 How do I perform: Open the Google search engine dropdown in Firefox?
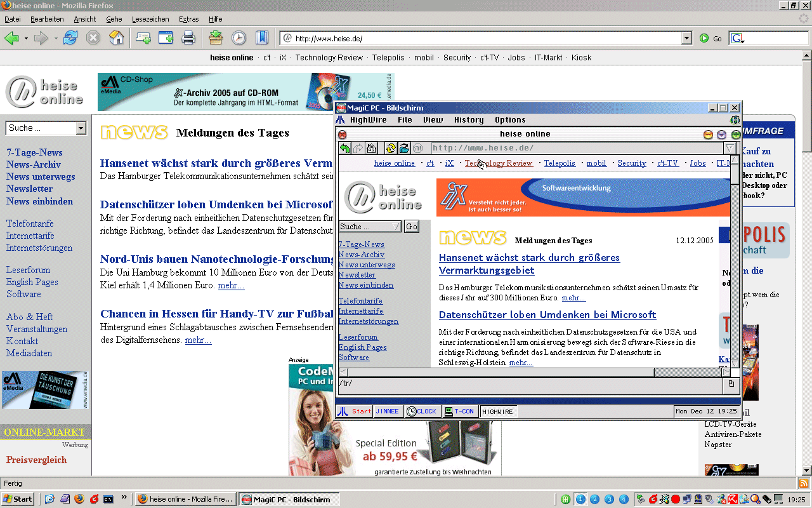click(x=738, y=38)
